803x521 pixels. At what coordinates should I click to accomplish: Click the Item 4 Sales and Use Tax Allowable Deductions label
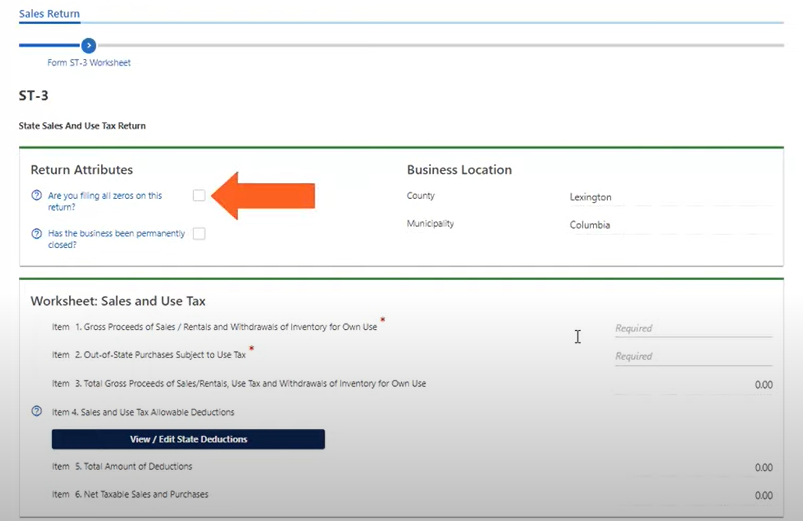143,412
